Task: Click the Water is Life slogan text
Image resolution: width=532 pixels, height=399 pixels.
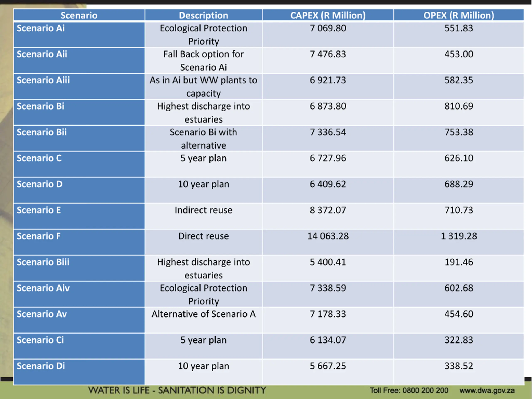Action: 177,390
